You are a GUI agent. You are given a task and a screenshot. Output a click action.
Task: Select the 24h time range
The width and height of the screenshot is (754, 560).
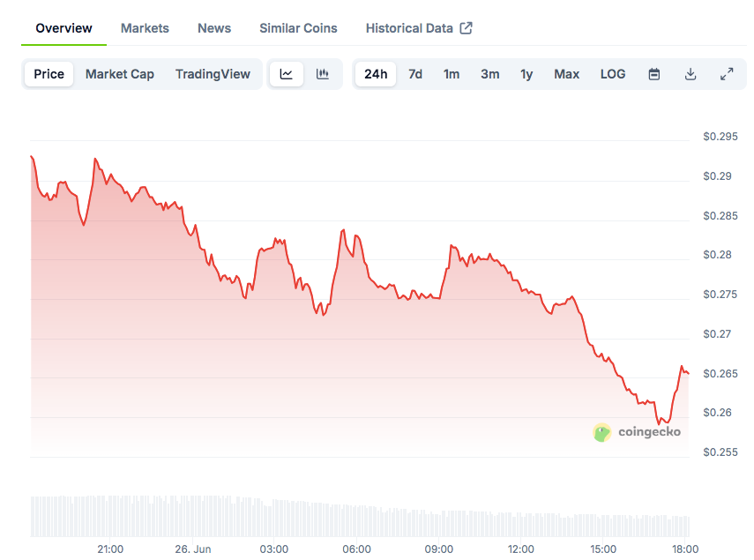(376, 74)
